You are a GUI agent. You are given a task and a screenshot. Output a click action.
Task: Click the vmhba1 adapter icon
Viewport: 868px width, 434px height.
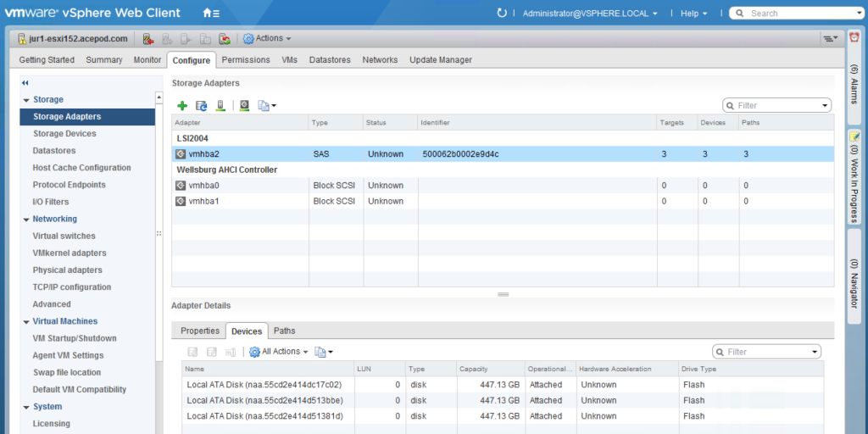(181, 202)
